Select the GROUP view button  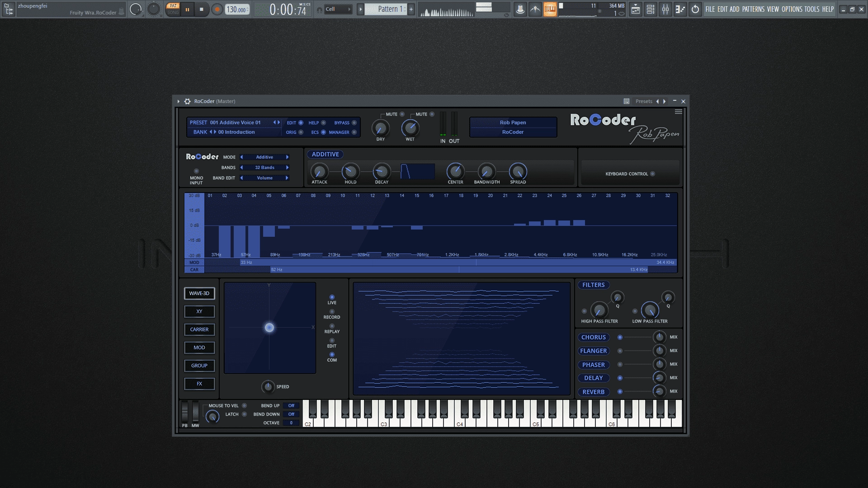pos(199,366)
